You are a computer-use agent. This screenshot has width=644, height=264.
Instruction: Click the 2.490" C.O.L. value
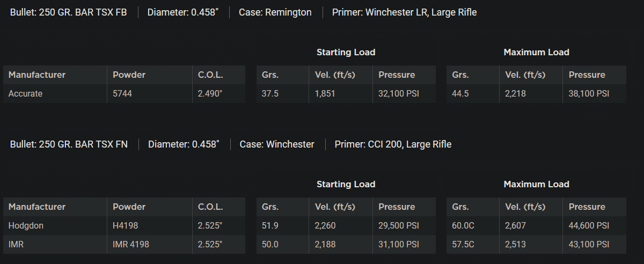210,94
